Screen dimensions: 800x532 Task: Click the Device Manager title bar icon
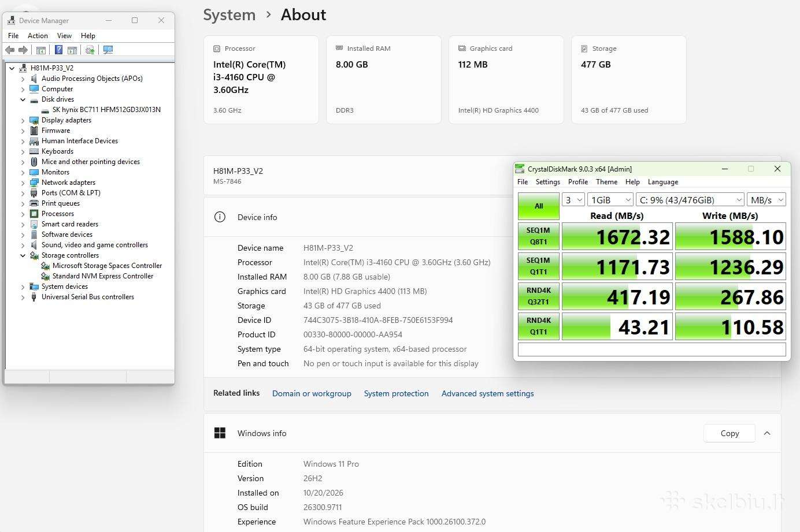[11, 20]
